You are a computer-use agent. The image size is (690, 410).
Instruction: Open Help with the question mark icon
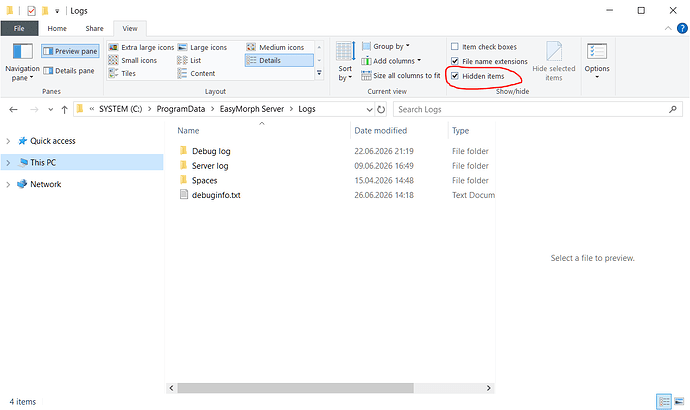682,29
